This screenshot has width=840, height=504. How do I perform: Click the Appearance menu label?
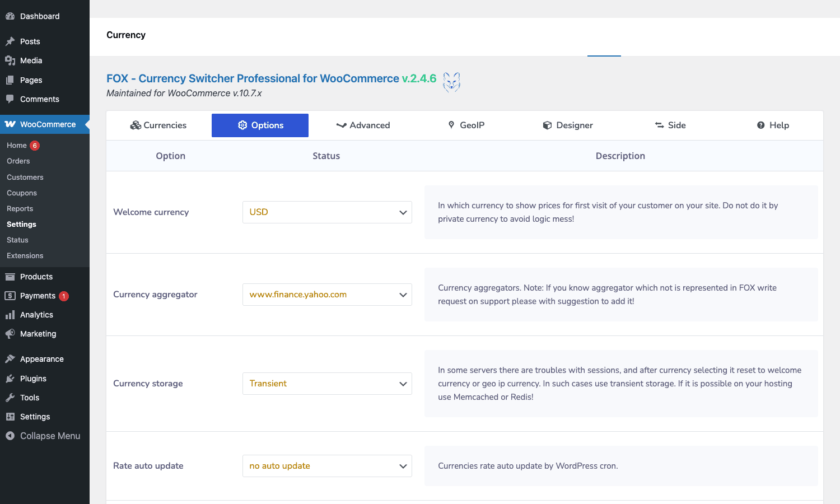click(x=42, y=359)
